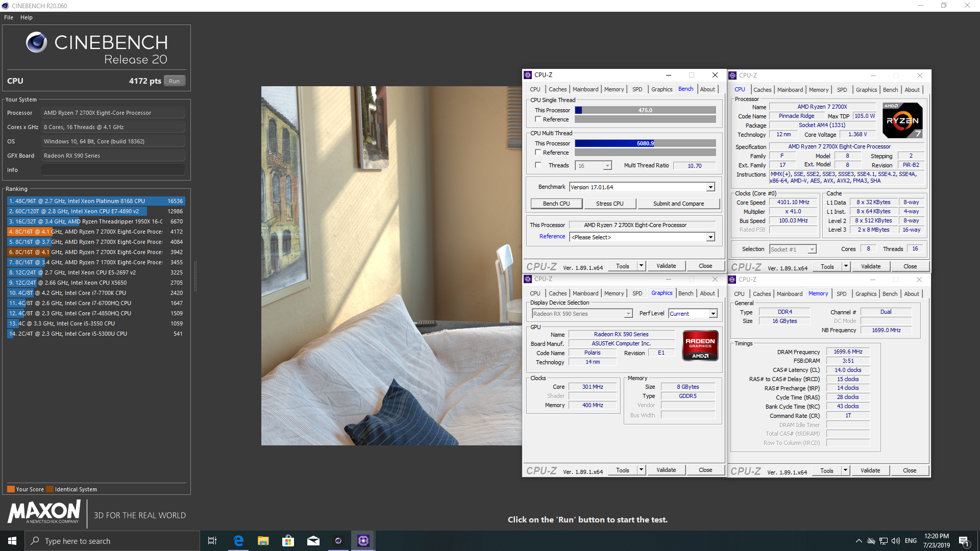This screenshot has width=980, height=551.
Task: Click the CPU-Z taskbar icon
Action: pos(363,541)
